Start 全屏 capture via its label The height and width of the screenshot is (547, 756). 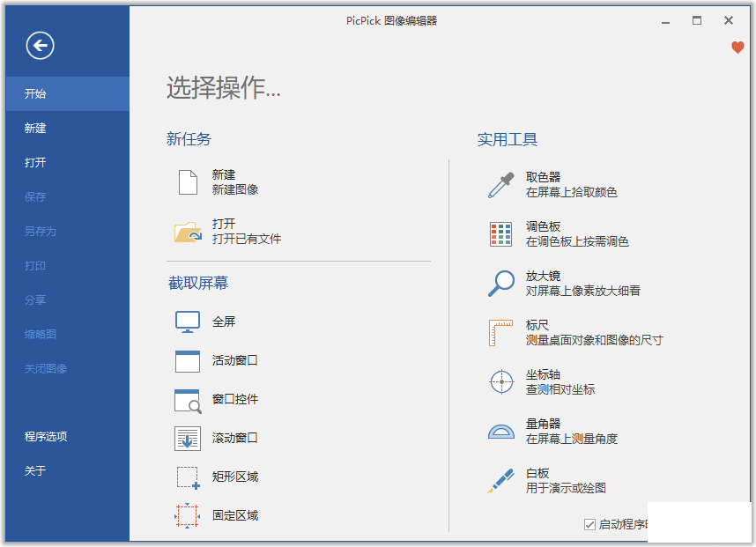224,322
